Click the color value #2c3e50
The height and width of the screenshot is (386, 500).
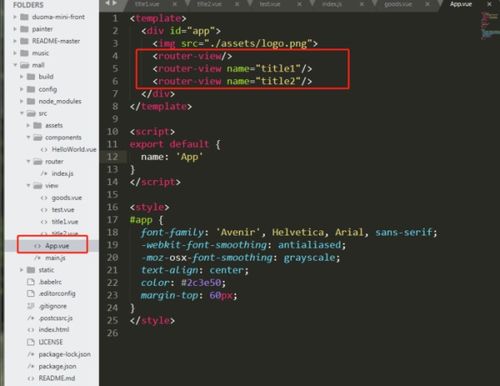[x=201, y=283]
